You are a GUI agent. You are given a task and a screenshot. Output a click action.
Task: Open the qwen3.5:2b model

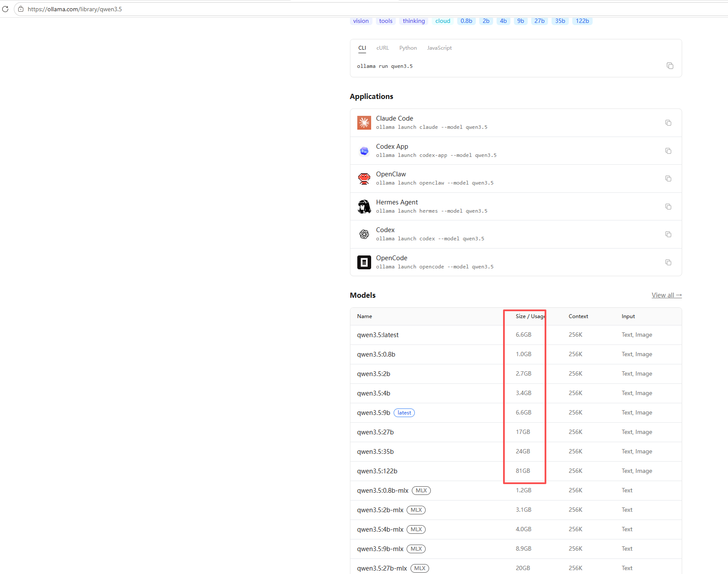coord(373,374)
